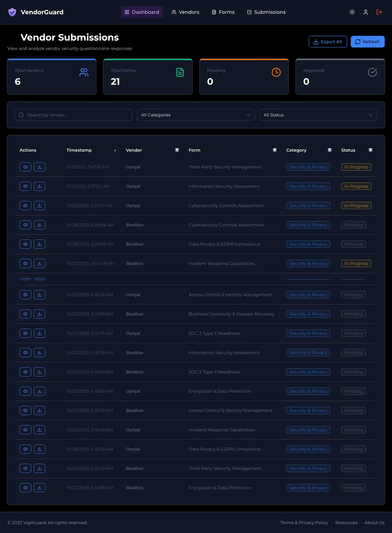View the BooBoo Data Privacy & GDPR Compliance submission
Screen dimensions: 392x533
pos(25,244)
